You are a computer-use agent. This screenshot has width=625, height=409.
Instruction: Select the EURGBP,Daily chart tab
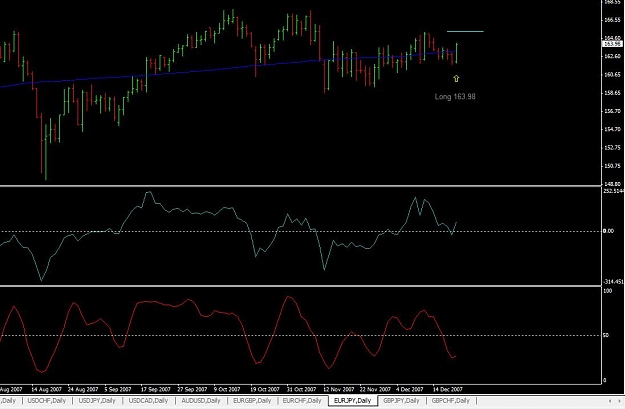252,401
